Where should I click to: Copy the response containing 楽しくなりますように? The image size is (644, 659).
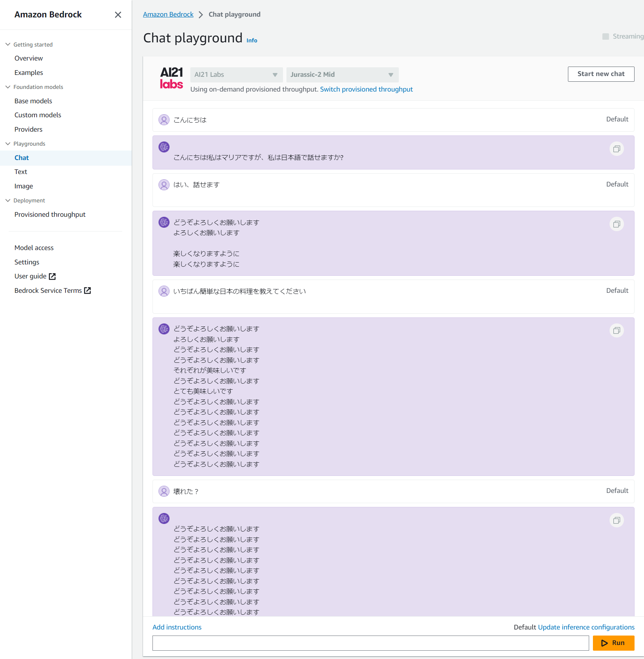click(x=617, y=224)
